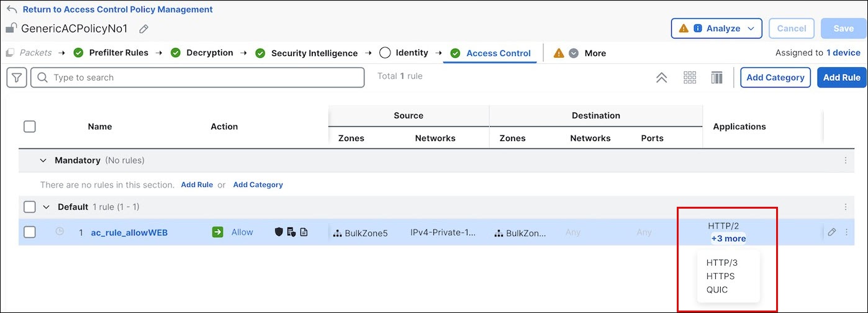Click the HTTP/2 application entry
The height and width of the screenshot is (313, 868).
[x=724, y=227]
